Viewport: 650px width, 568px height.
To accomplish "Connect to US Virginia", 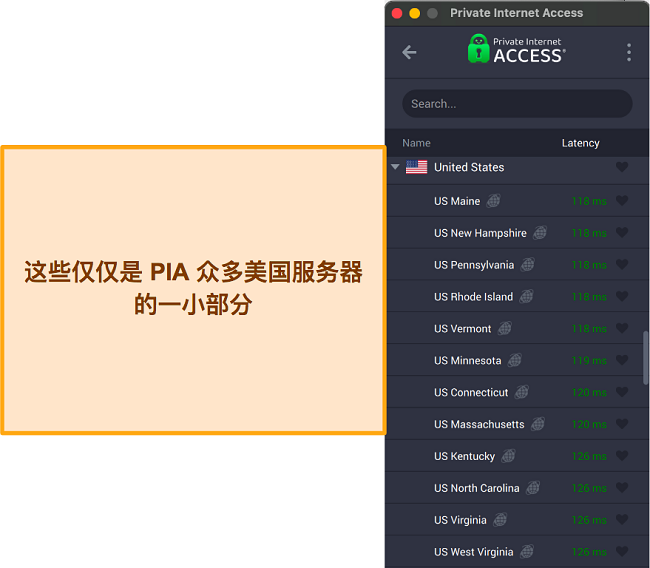I will pyautogui.click(x=517, y=520).
